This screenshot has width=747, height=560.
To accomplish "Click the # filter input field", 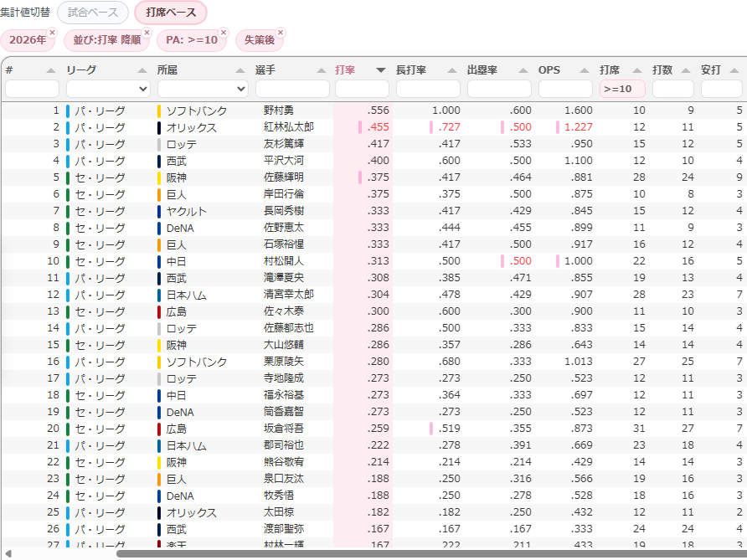I will (x=32, y=89).
